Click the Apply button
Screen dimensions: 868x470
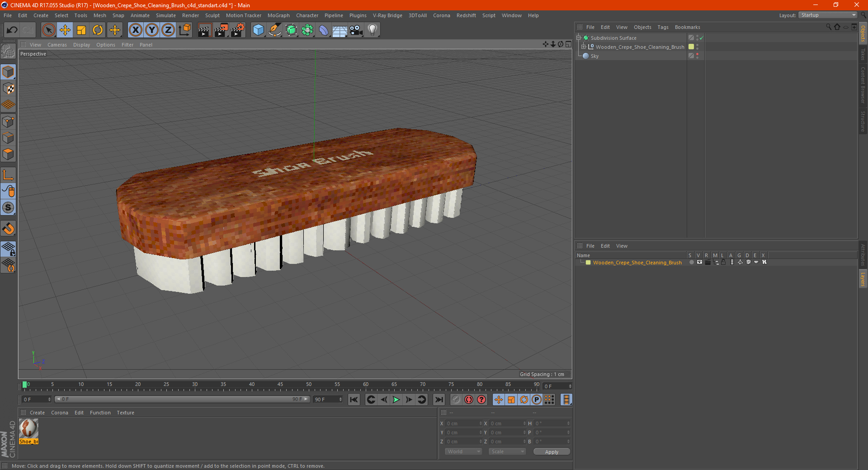coord(552,451)
